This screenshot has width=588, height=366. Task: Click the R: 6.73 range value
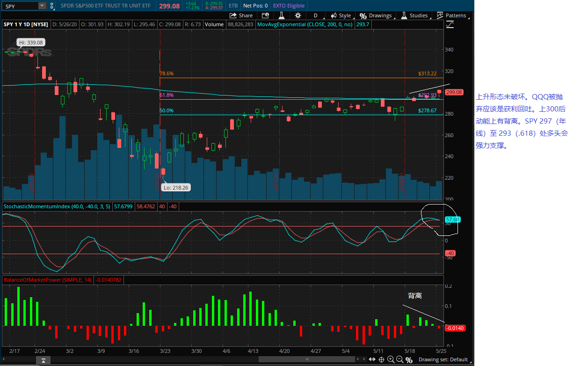click(x=193, y=24)
